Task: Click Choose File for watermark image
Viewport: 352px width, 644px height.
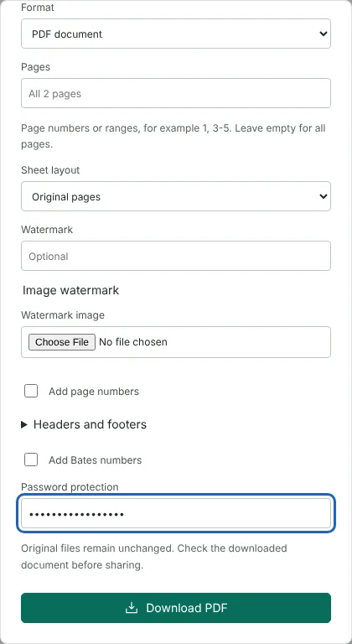Action: (62, 342)
